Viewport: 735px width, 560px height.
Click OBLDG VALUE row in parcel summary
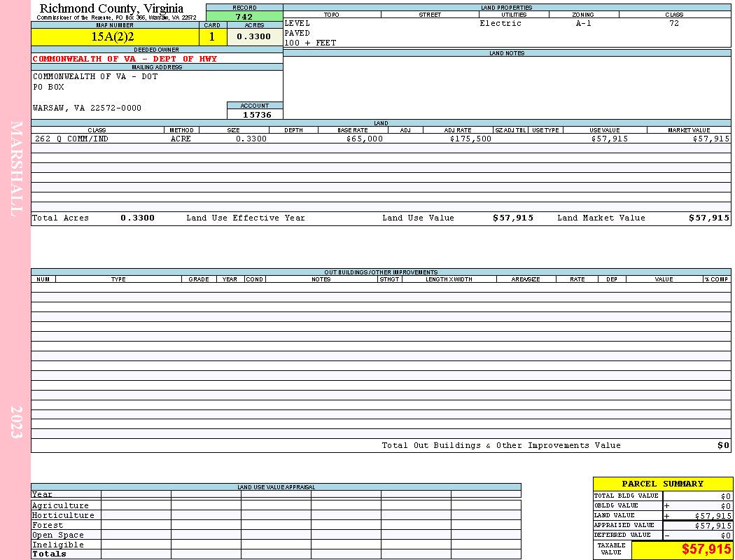coord(662,505)
